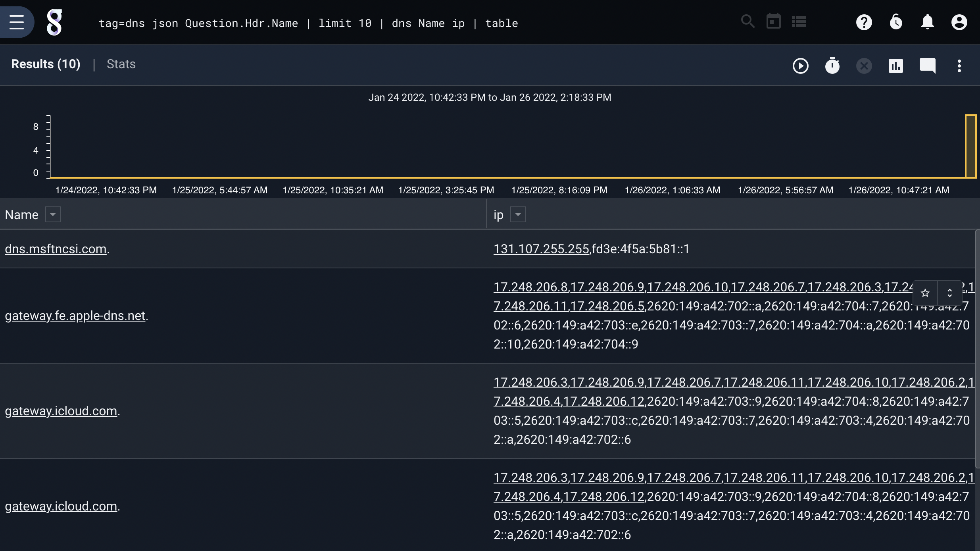Open the hamburger main menu
Viewport: 980px width, 551px height.
click(x=17, y=22)
